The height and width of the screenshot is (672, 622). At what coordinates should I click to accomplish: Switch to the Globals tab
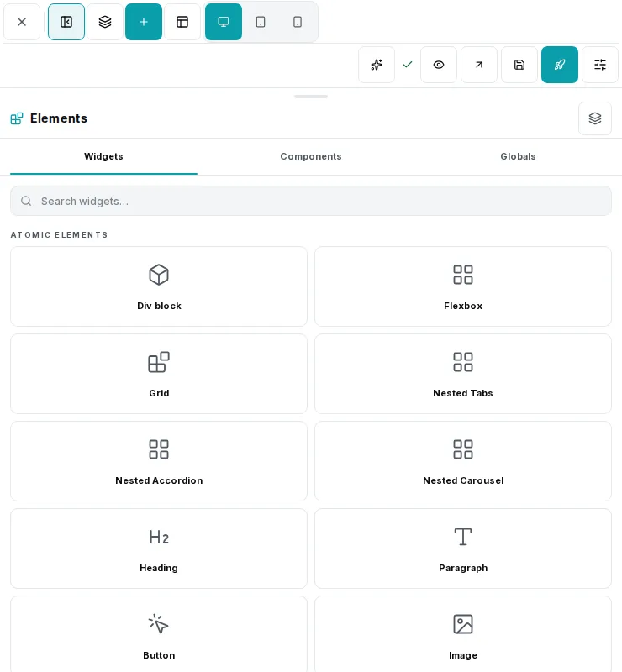pyautogui.click(x=518, y=156)
